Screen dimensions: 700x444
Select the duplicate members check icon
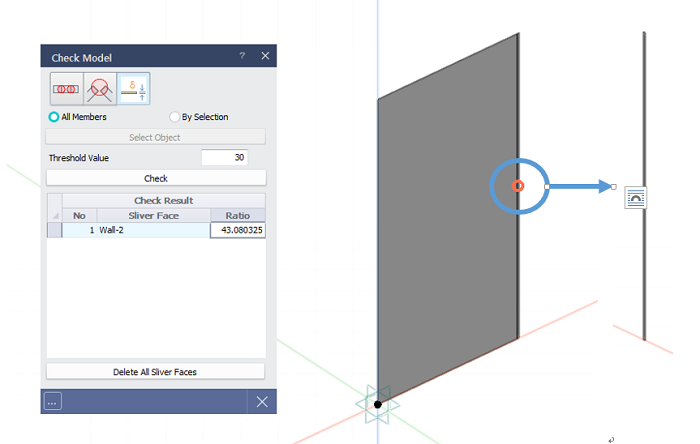(66, 90)
